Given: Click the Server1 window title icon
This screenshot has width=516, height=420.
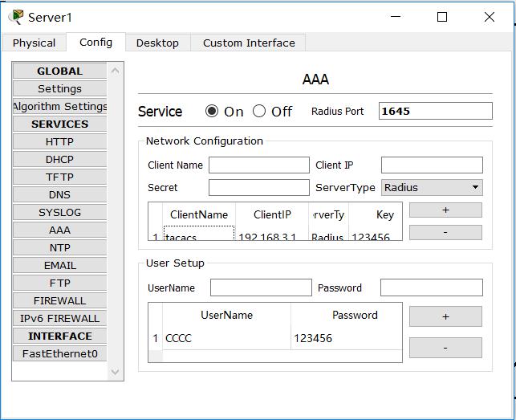Looking at the screenshot, I should pyautogui.click(x=16, y=17).
